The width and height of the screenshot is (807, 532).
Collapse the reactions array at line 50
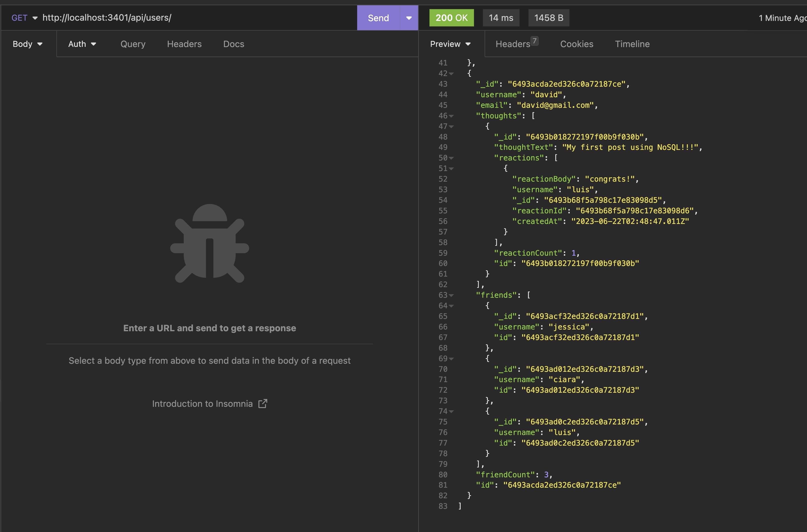pyautogui.click(x=451, y=158)
